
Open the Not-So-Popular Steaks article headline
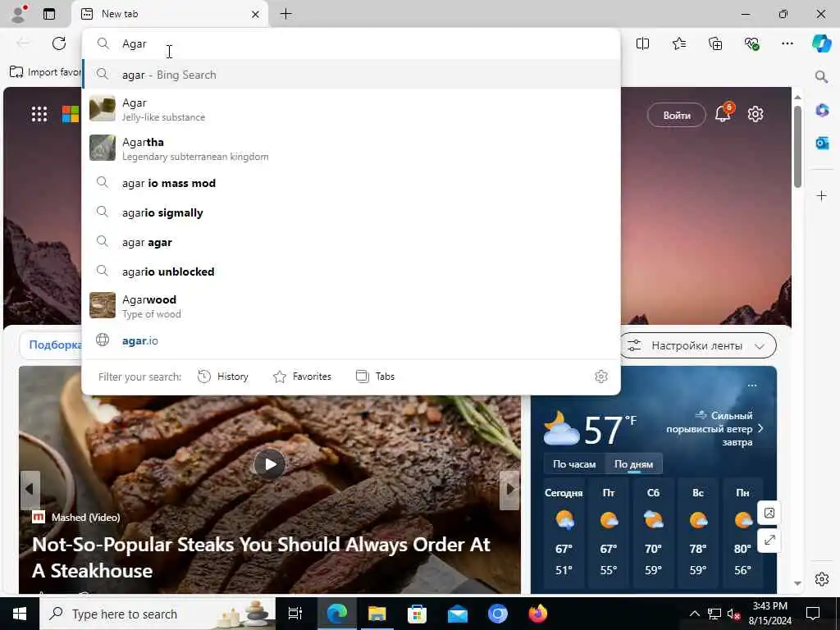coord(261,558)
